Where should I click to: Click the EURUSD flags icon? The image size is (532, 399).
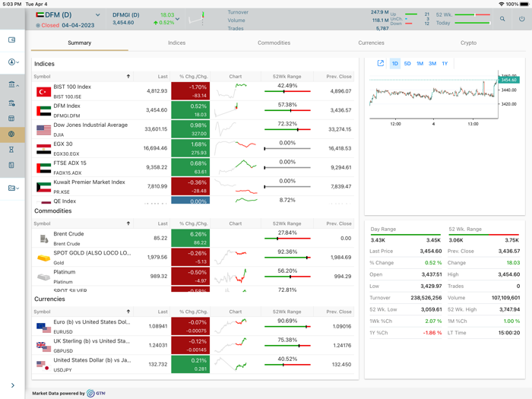click(44, 328)
